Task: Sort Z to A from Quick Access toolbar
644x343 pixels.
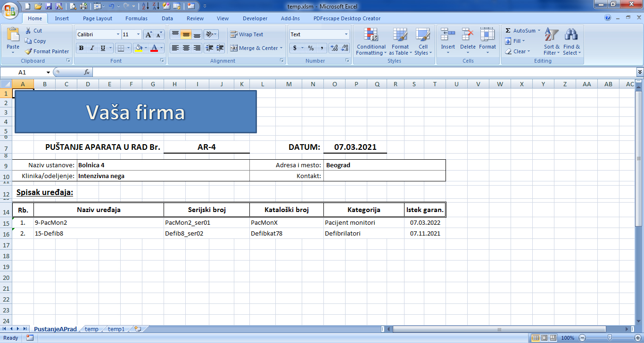Action: pos(156,6)
